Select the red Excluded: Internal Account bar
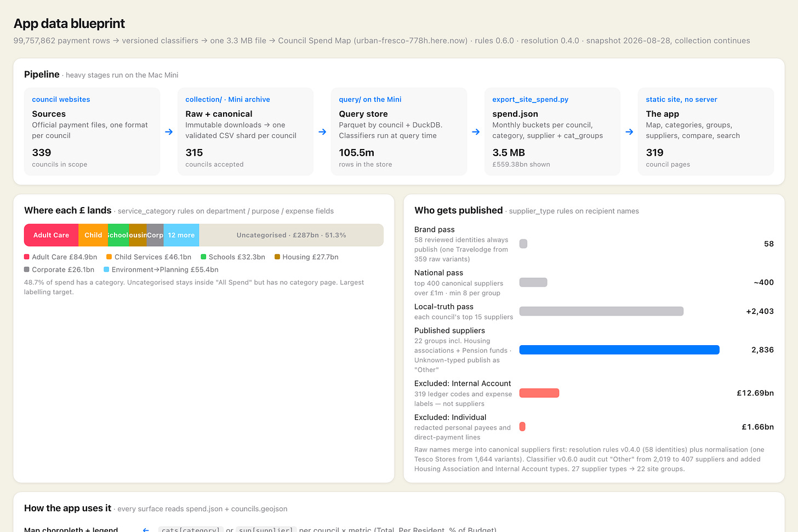Image resolution: width=798 pixels, height=532 pixels. click(x=539, y=393)
